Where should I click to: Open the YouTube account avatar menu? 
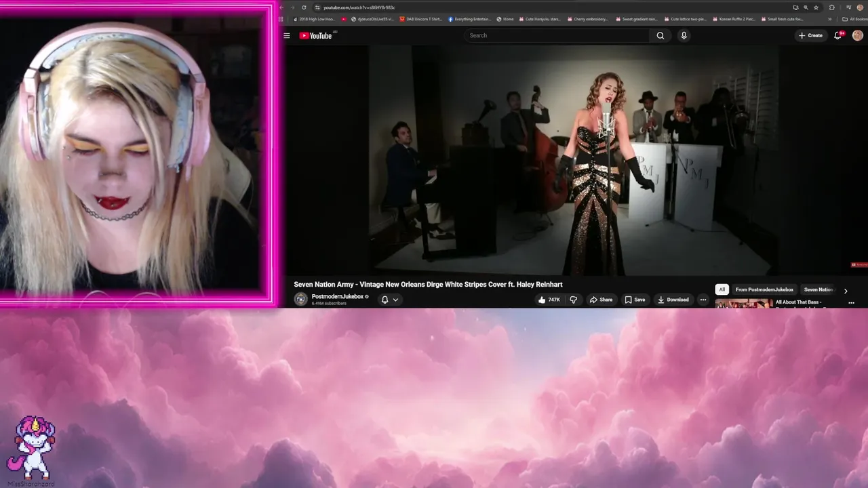tap(857, 36)
